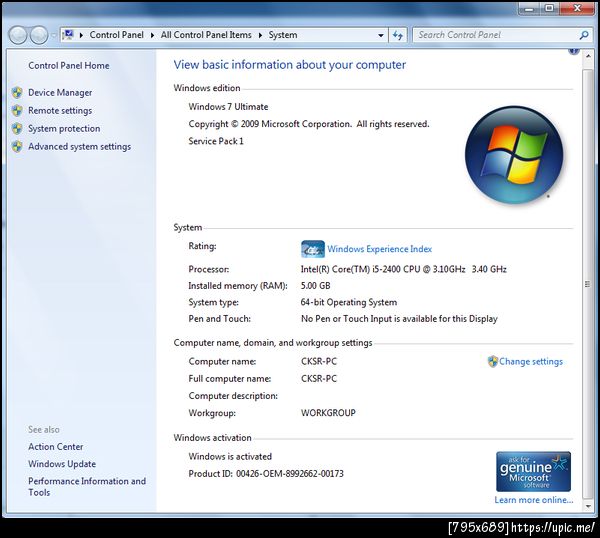Select the System breadcrumb segment
The image size is (600, 538).
pos(282,35)
